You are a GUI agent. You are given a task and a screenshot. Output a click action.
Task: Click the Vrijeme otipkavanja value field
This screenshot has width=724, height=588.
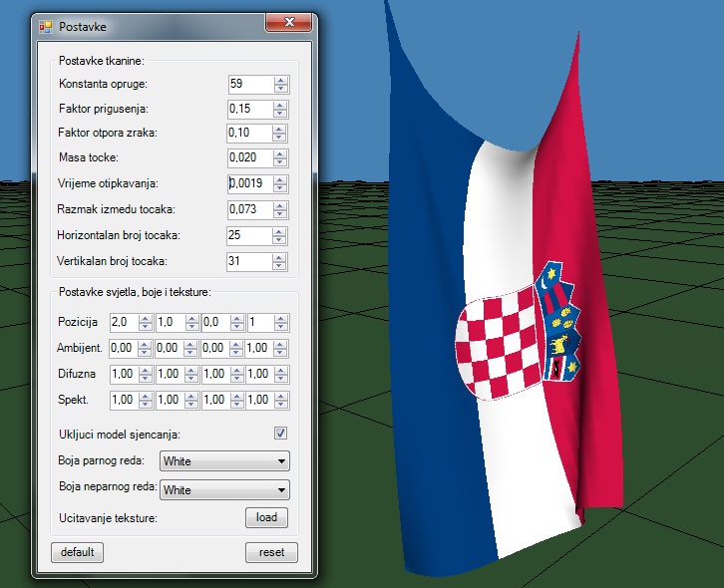pyautogui.click(x=250, y=183)
